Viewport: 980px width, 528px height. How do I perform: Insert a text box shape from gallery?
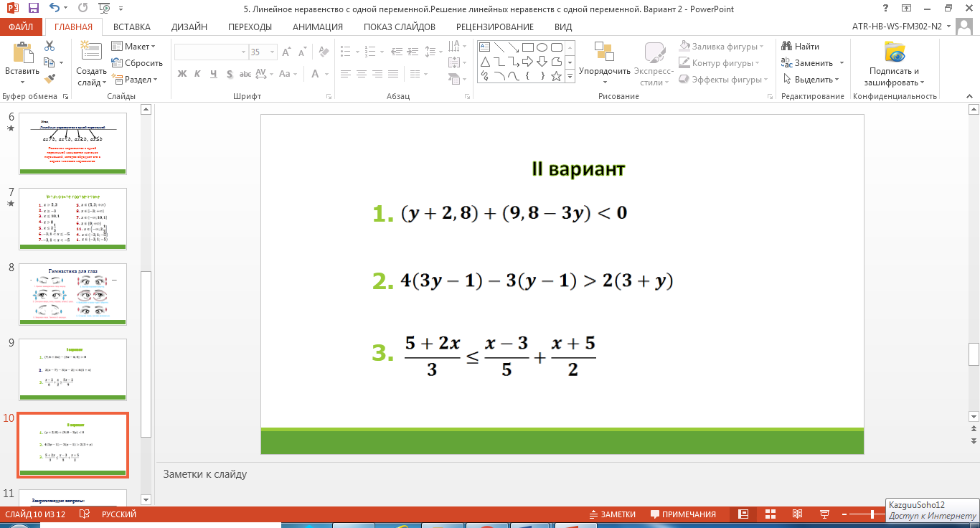[485, 47]
